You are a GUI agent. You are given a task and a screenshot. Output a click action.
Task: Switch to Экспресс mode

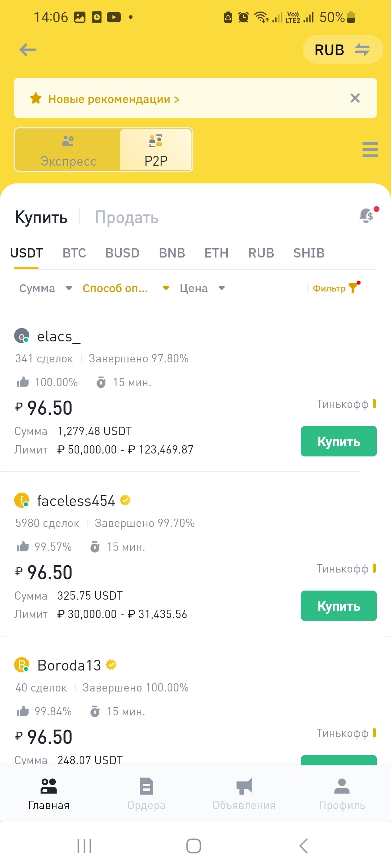(68, 150)
